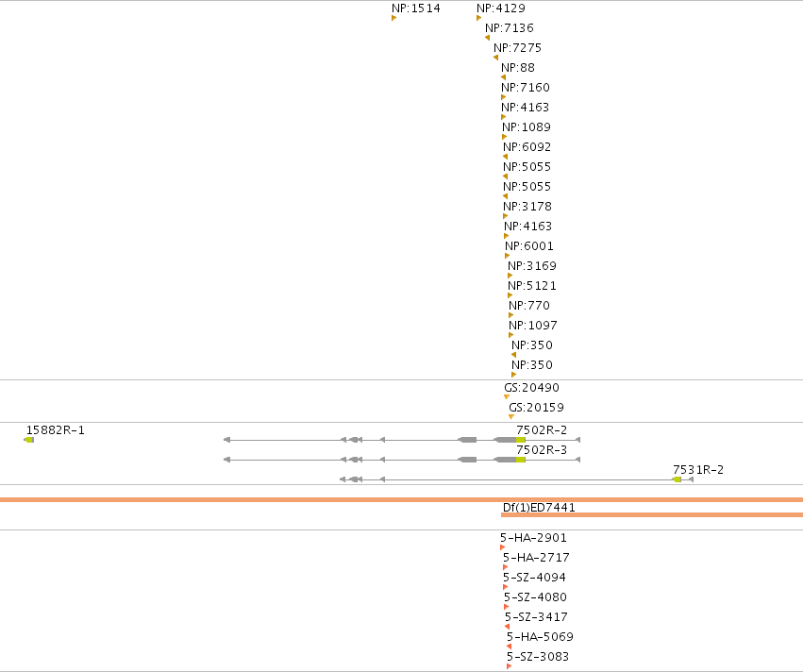Open the NP:1089 feature label
This screenshot has width=803, height=672.
click(x=527, y=127)
